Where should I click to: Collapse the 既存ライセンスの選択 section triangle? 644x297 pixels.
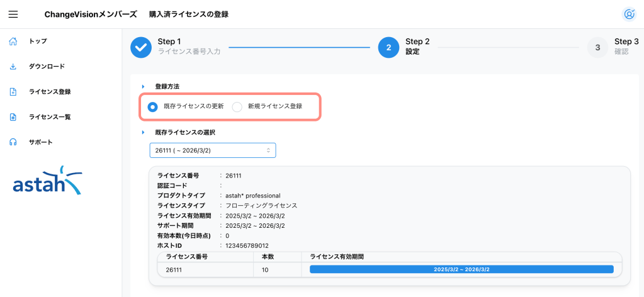tap(144, 133)
